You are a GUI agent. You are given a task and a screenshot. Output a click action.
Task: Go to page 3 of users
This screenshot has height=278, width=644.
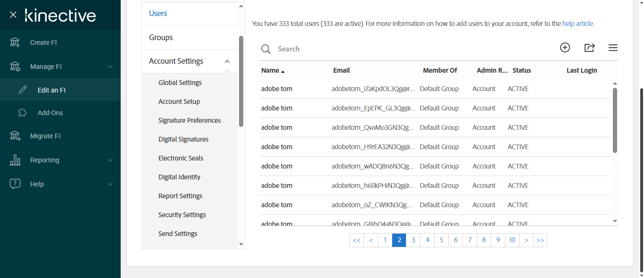pos(413,240)
